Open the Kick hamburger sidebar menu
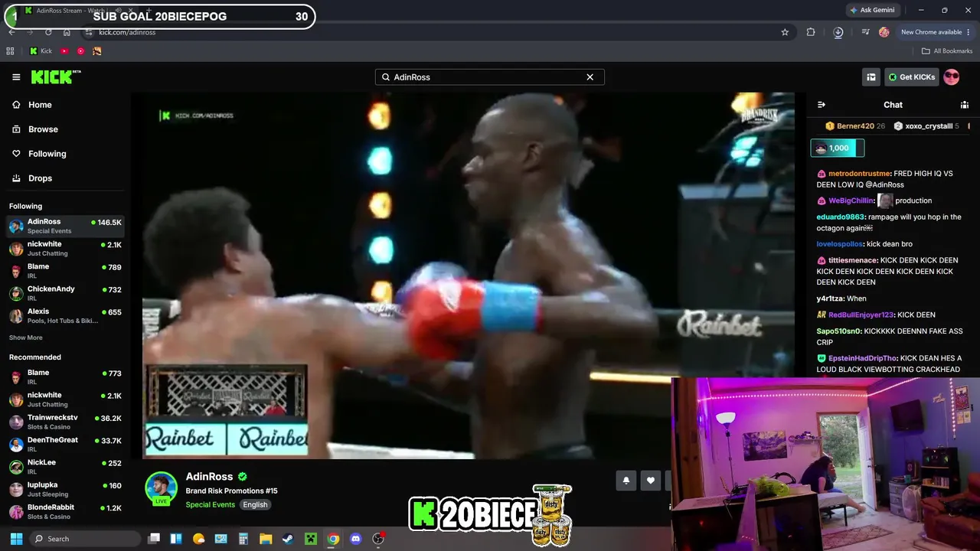 pyautogui.click(x=16, y=77)
